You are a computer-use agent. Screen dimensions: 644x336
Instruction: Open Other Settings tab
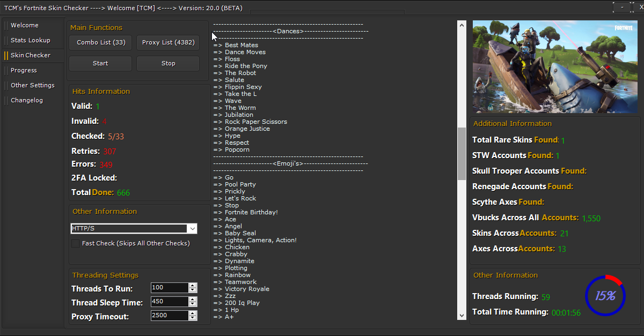click(33, 85)
